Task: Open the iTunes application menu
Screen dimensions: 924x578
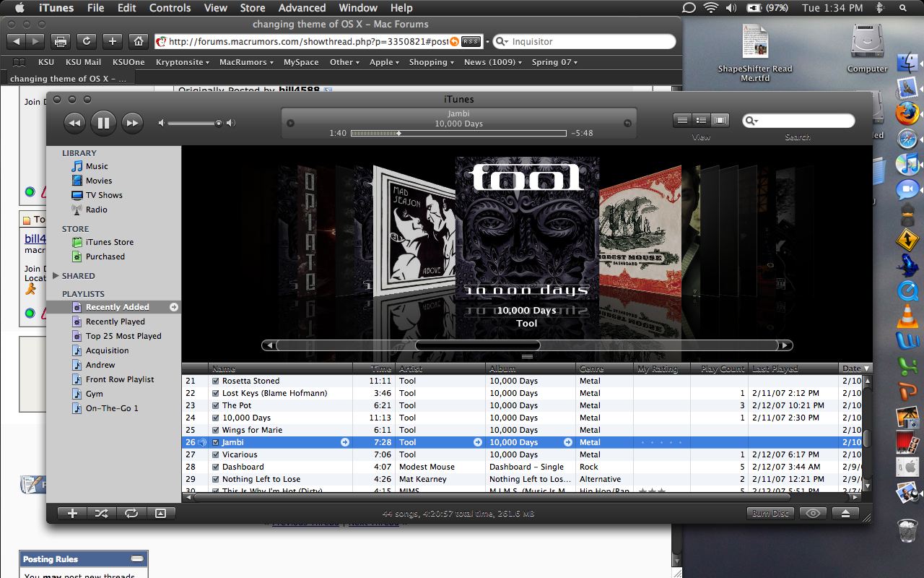Action: click(x=56, y=8)
